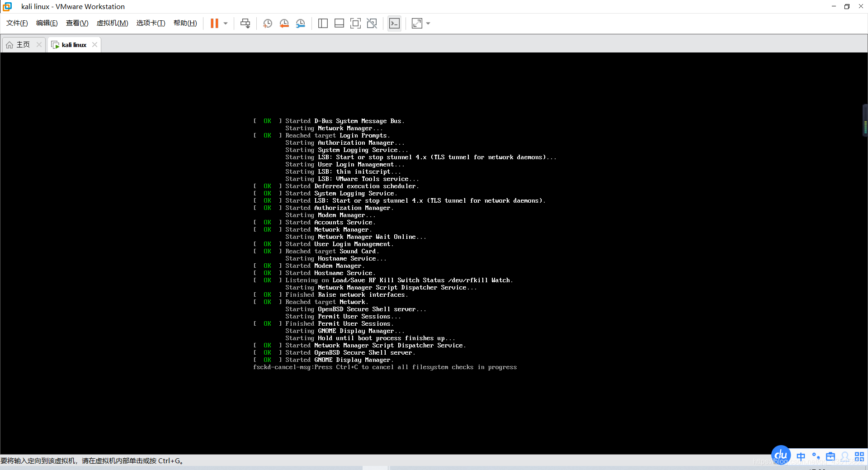
Task: Expand the stretch display options arrow
Action: coord(428,24)
